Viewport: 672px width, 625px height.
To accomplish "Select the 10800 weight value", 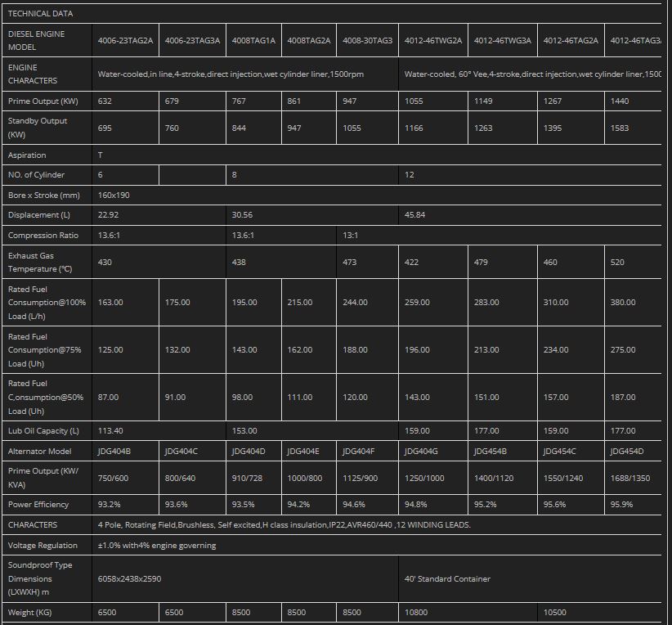I will [x=417, y=613].
